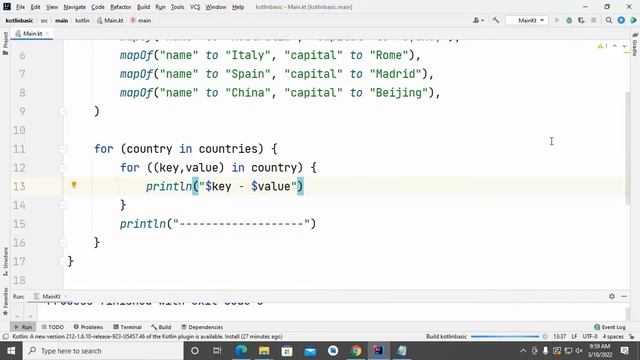640x360 pixels.
Task: Open the Build tool window
Action: tap(161, 327)
